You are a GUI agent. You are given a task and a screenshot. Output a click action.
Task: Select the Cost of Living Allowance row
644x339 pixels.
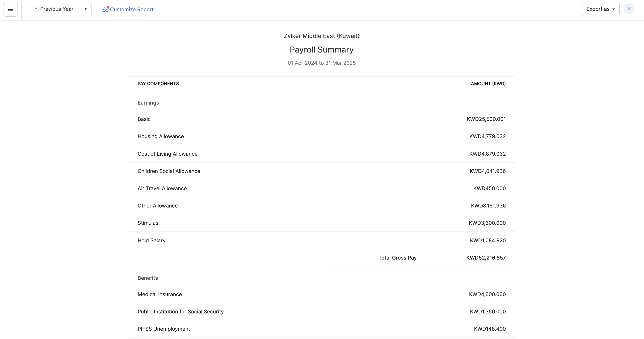167,154
